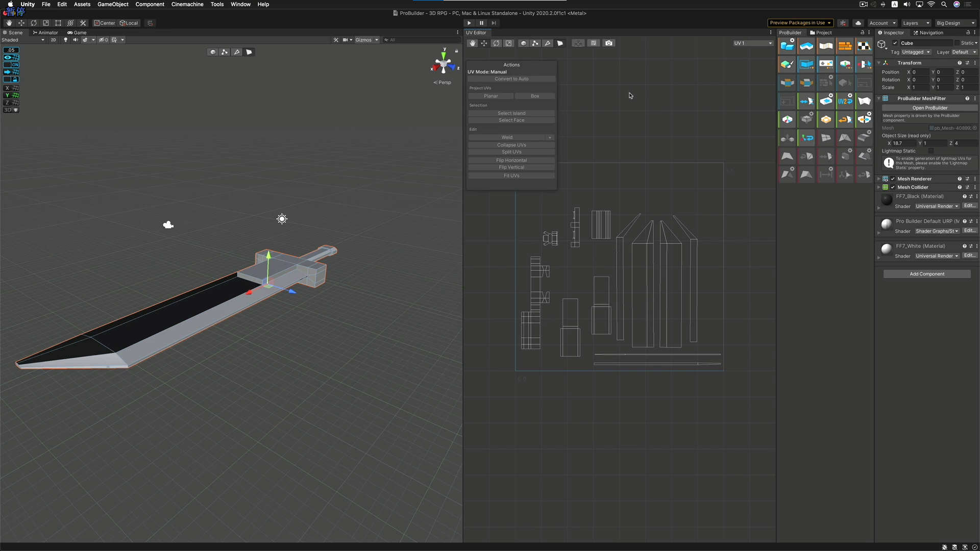This screenshot has height=551, width=980.
Task: Toggle scene lighting on or off
Action: [x=65, y=40]
